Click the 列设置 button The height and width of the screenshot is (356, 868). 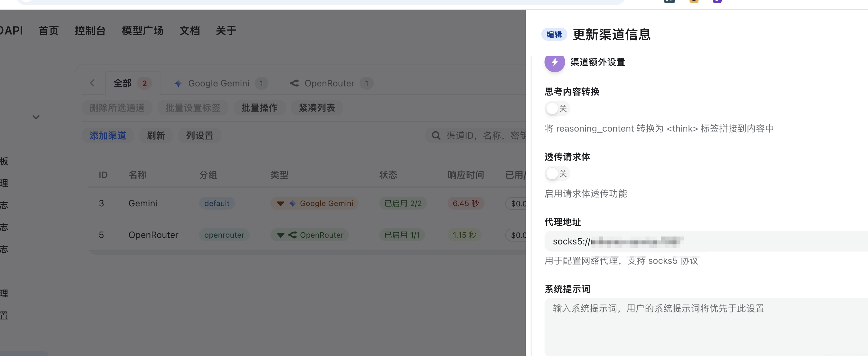tap(199, 135)
